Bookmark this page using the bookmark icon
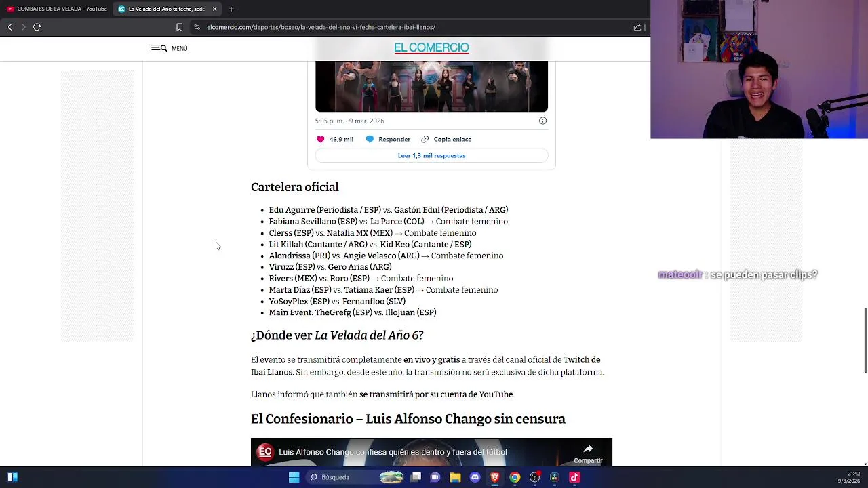Screen dimensions: 868x488 (179, 27)
